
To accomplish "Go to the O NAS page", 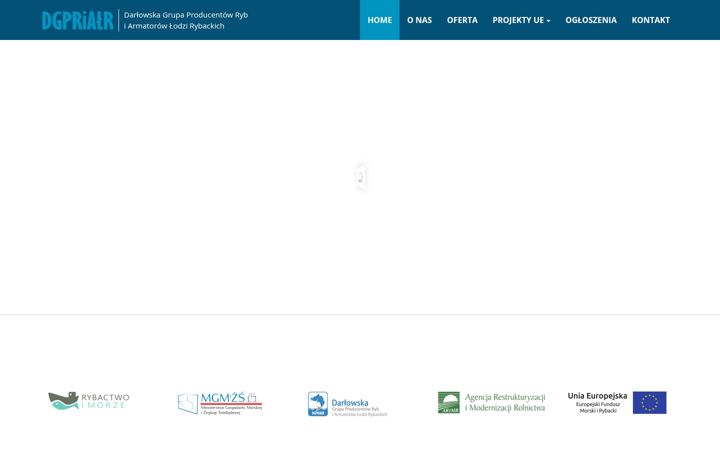I will click(x=419, y=20).
